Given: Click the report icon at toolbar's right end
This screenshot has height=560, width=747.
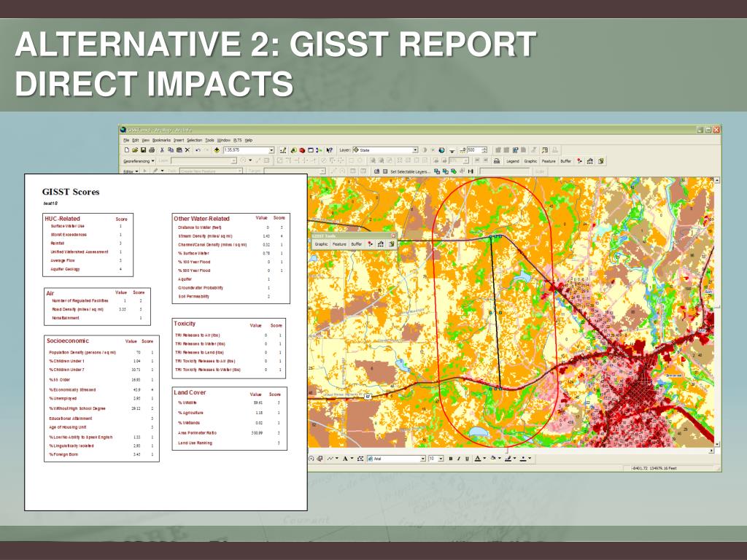Looking at the screenshot, I should click(x=601, y=161).
